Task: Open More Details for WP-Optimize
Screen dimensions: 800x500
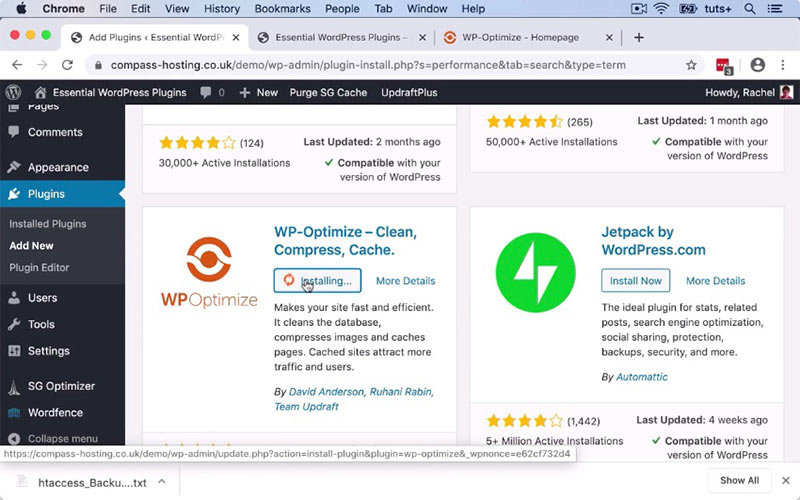Action: [x=406, y=281]
